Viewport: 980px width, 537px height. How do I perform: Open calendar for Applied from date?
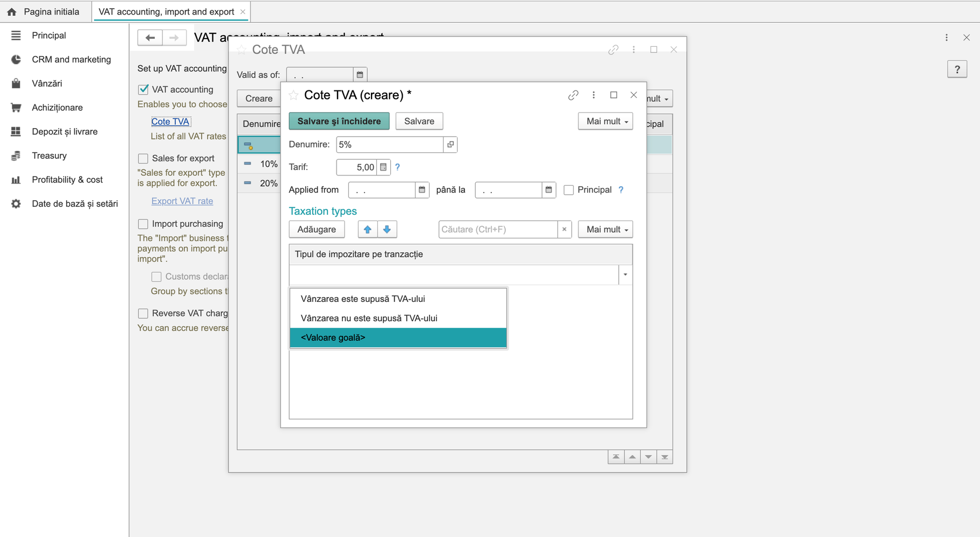[422, 190]
